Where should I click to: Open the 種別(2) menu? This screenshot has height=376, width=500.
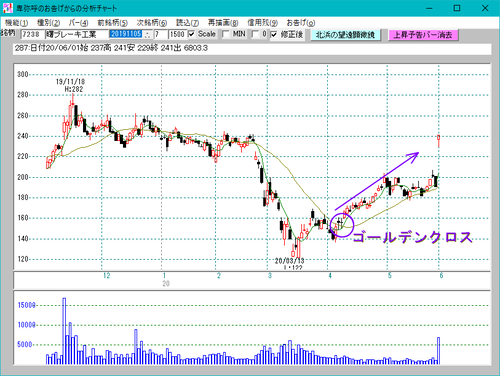(x=48, y=23)
